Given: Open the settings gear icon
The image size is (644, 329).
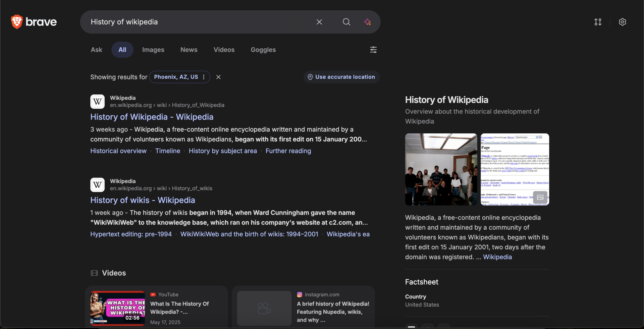Looking at the screenshot, I should coord(623,22).
